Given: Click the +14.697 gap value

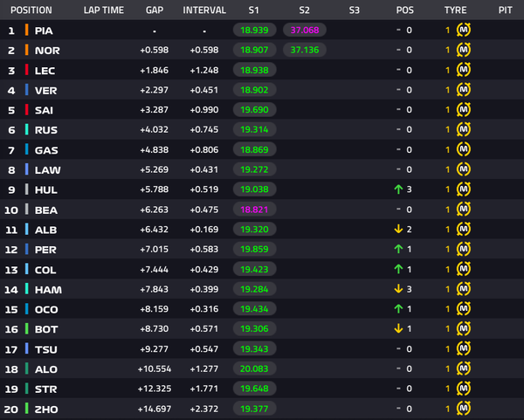Looking at the screenshot, I should coord(155,409).
